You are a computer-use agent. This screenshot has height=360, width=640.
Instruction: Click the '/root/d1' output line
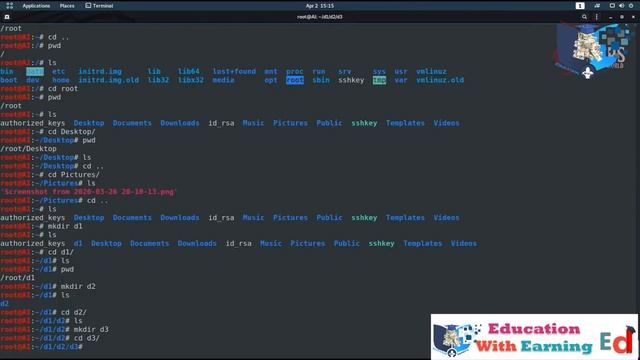coord(18,278)
